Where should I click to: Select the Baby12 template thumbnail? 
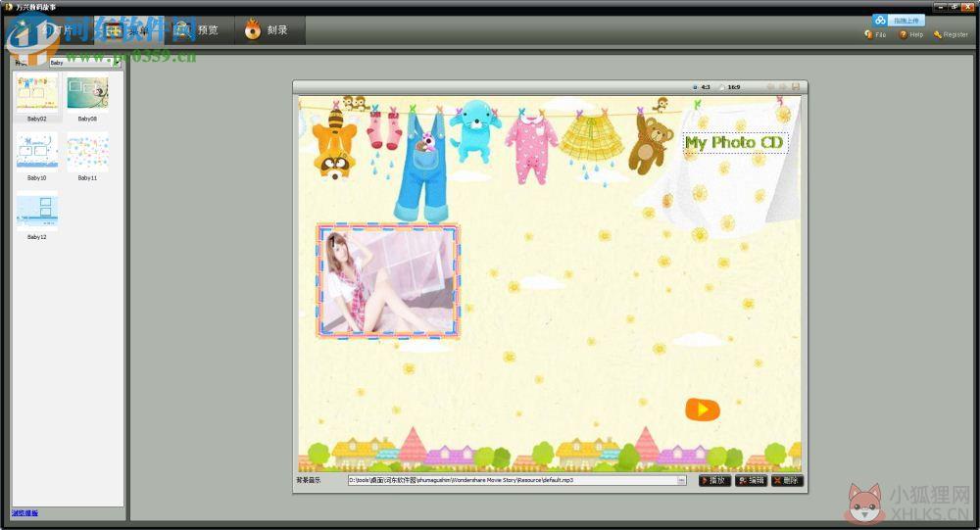[37, 216]
